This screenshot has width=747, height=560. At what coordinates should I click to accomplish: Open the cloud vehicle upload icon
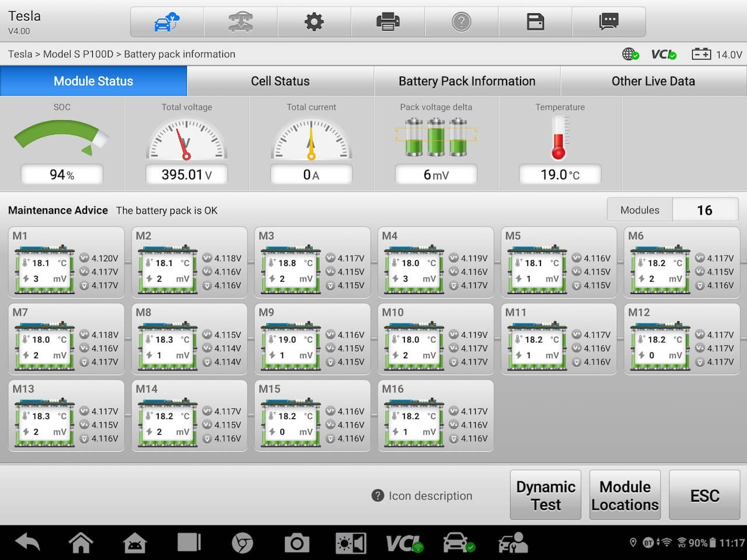click(167, 22)
